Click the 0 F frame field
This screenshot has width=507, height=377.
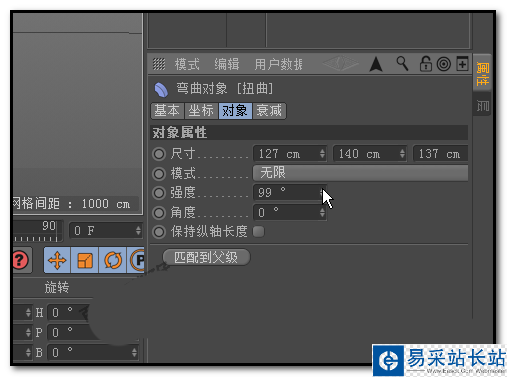[106, 231]
